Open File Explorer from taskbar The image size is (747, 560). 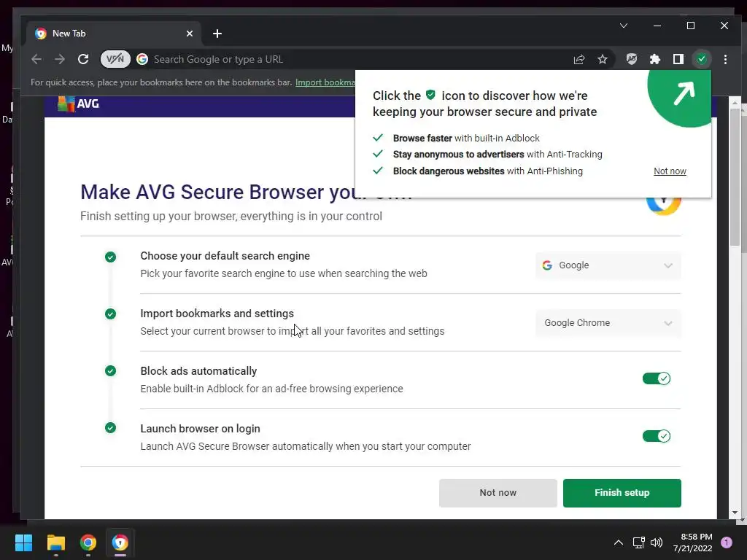click(55, 542)
